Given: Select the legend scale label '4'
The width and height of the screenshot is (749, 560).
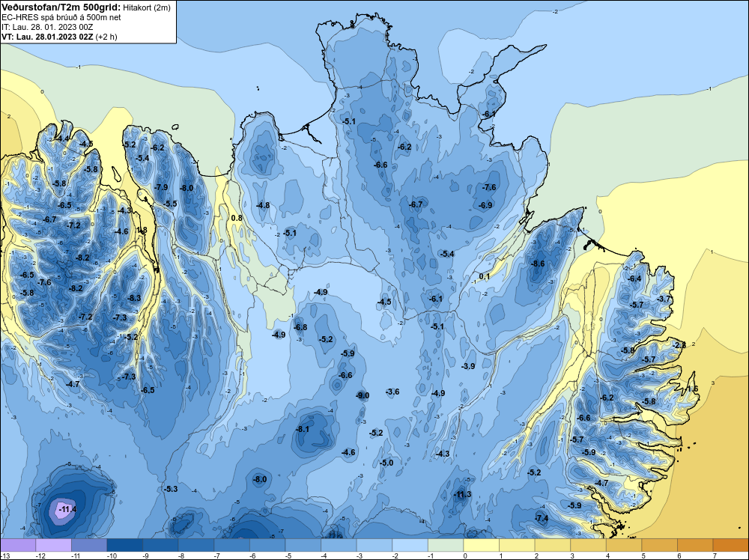Looking at the screenshot, I should click(608, 556).
